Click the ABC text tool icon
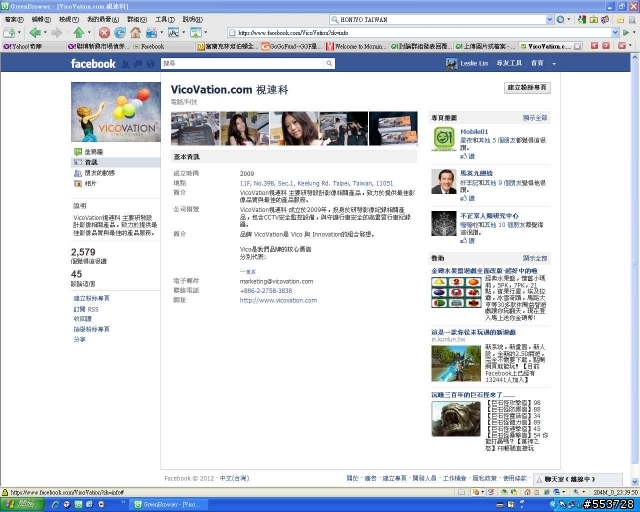 [173, 33]
